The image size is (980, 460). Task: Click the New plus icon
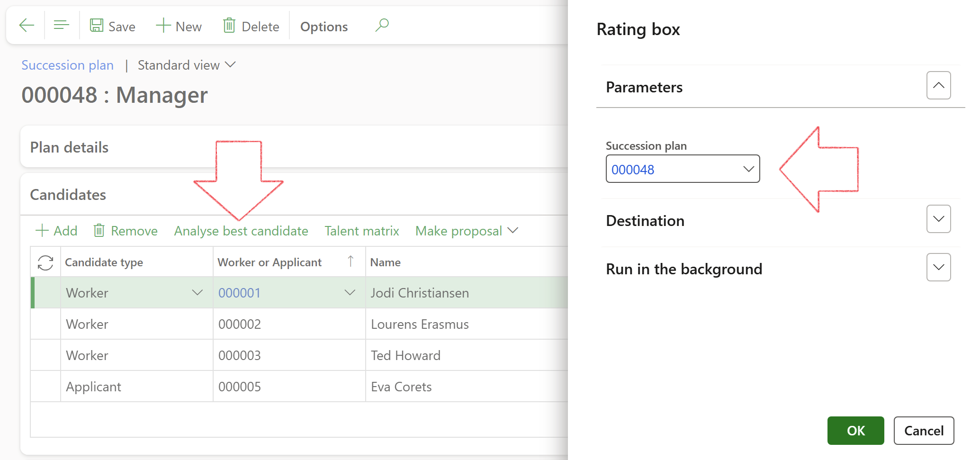click(163, 26)
